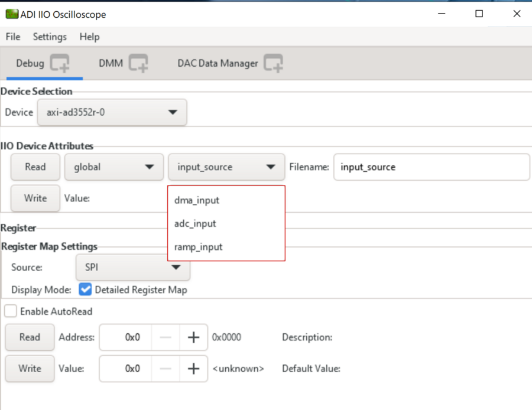Detach the Debug tab into new window
The width and height of the screenshot is (532, 410).
(x=60, y=63)
